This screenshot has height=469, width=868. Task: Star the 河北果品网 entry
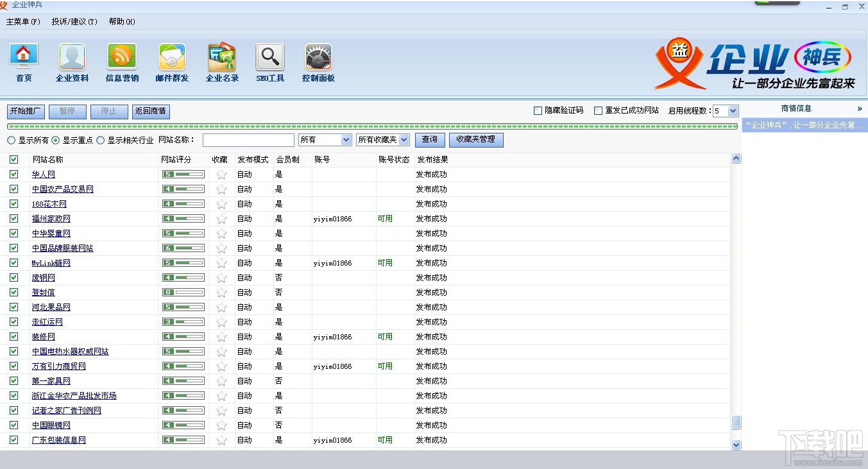[x=221, y=307]
